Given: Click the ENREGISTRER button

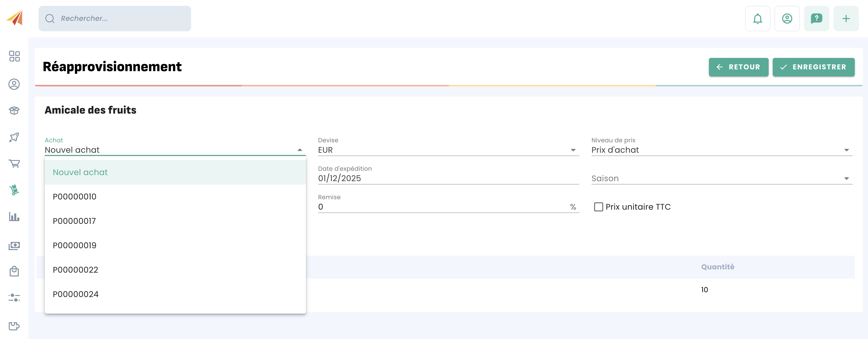Looking at the screenshot, I should tap(813, 67).
